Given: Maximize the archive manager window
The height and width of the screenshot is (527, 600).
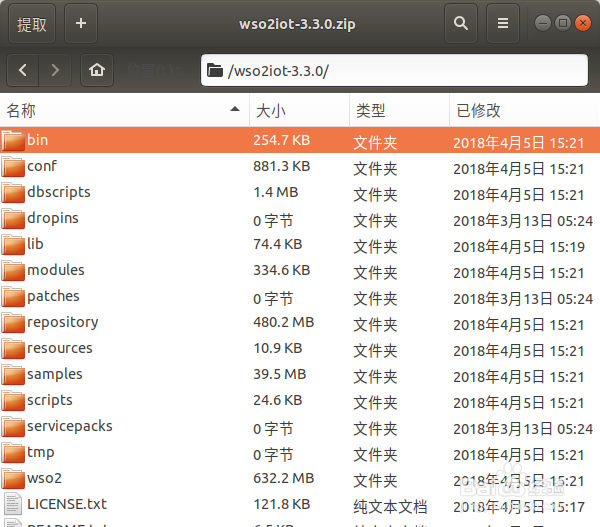Looking at the screenshot, I should pos(562,23).
